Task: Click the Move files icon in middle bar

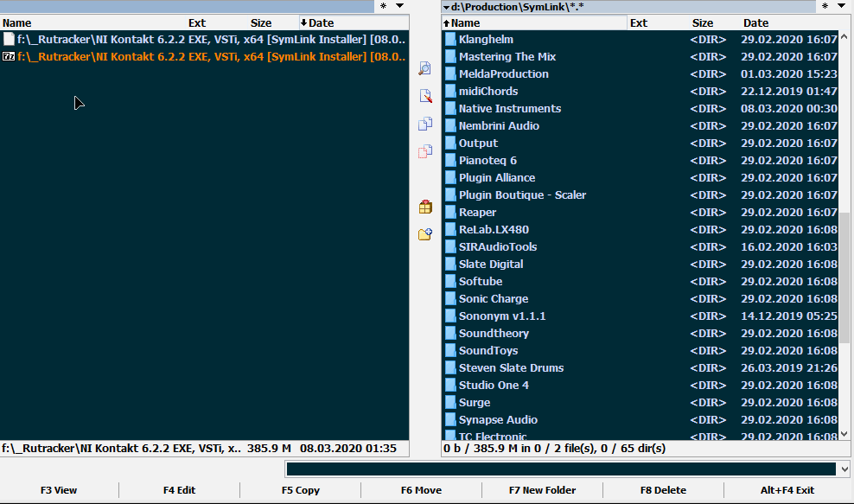Action: [x=425, y=151]
